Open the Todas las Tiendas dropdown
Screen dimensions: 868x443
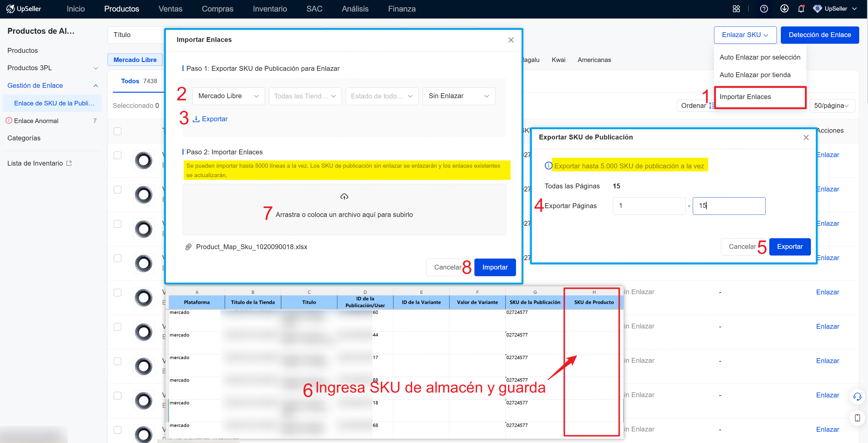point(305,96)
